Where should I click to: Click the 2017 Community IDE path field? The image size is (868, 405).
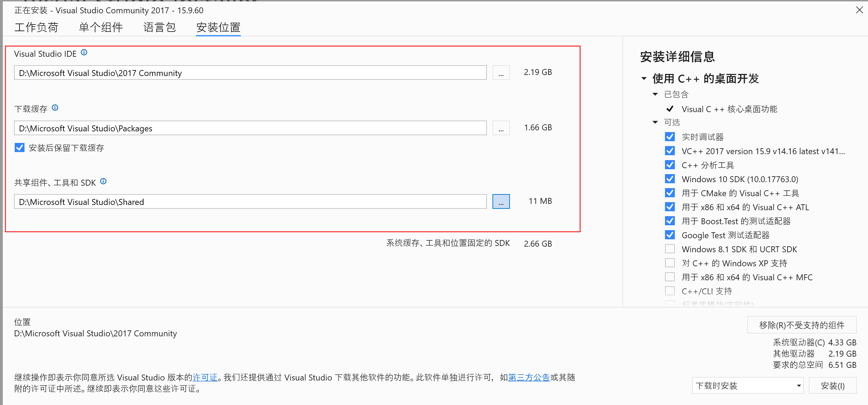coord(250,73)
